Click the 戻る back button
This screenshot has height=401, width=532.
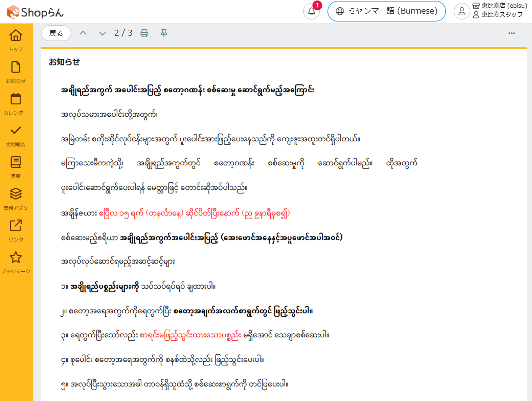56,33
